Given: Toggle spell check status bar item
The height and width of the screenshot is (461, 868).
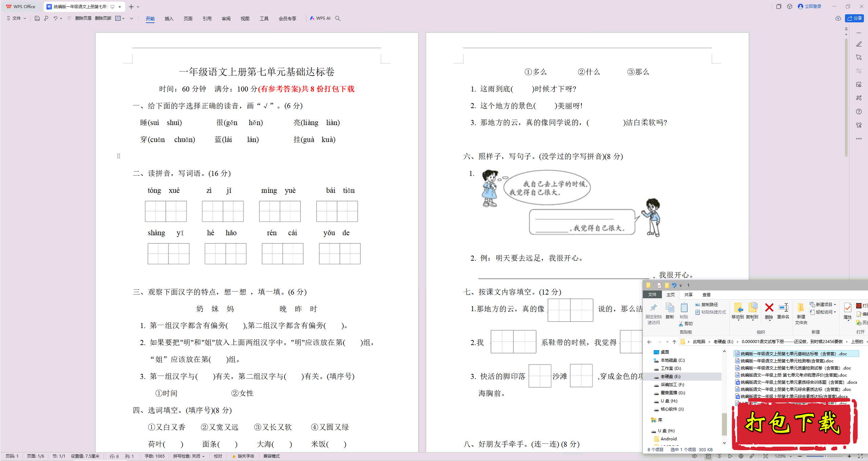Looking at the screenshot, I should pos(189,456).
